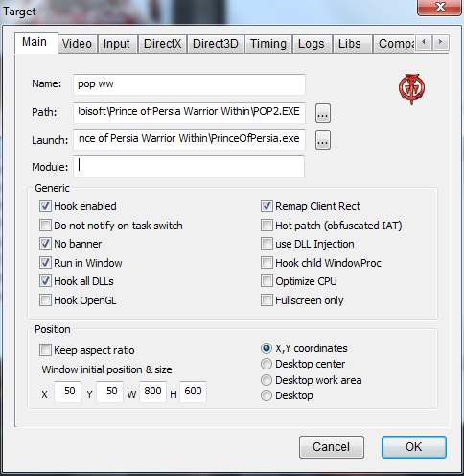Check the Optimize CPU option
This screenshot has height=476, width=464.
267,281
